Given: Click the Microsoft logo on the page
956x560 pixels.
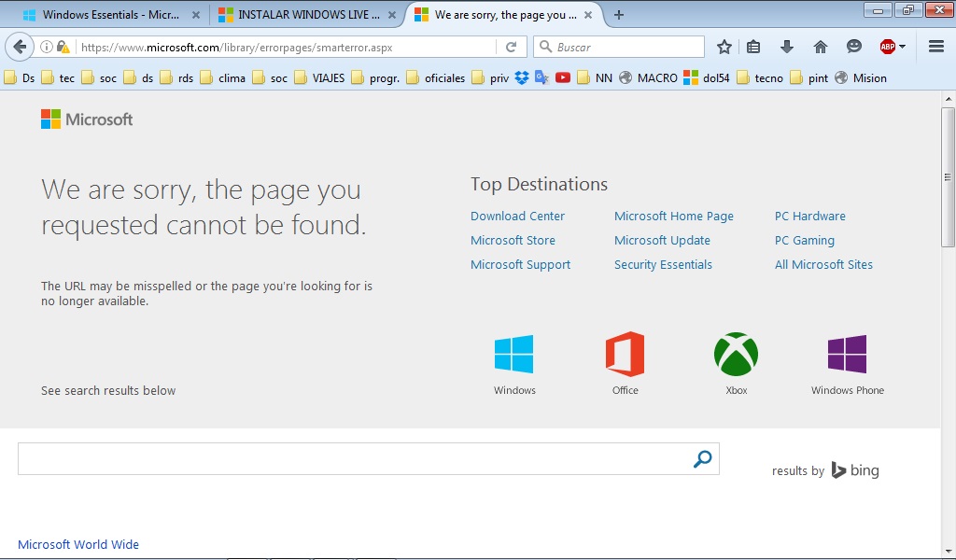Looking at the screenshot, I should tap(87, 119).
